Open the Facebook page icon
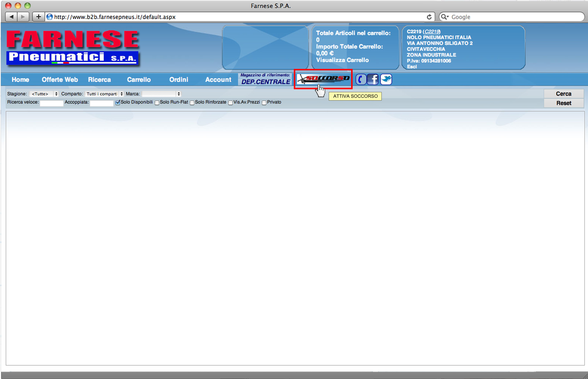 [373, 79]
